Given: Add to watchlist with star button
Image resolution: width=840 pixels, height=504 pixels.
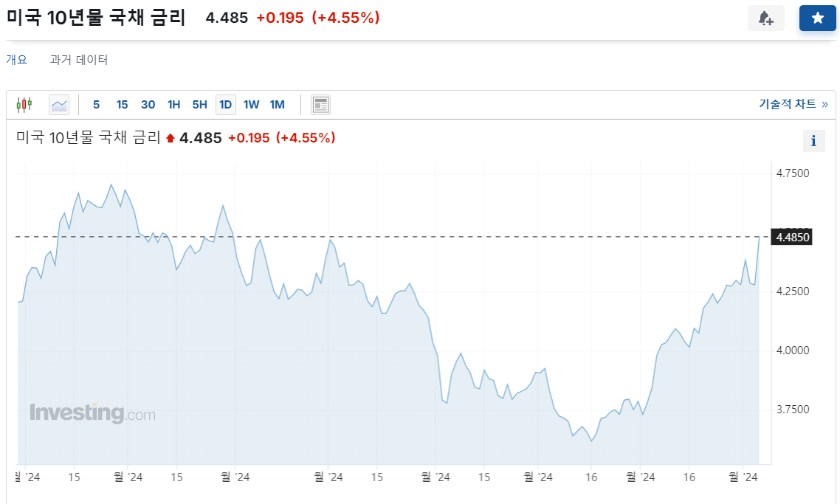Looking at the screenshot, I should coord(818,18).
